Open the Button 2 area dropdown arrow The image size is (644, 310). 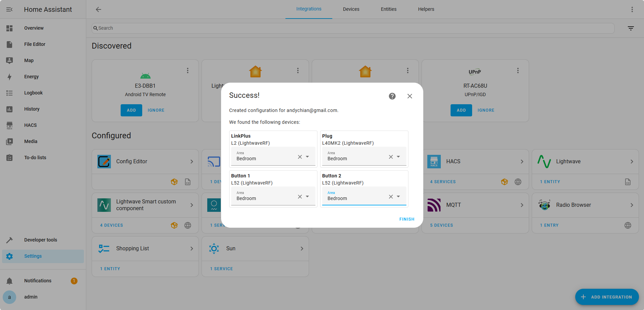coord(398,197)
